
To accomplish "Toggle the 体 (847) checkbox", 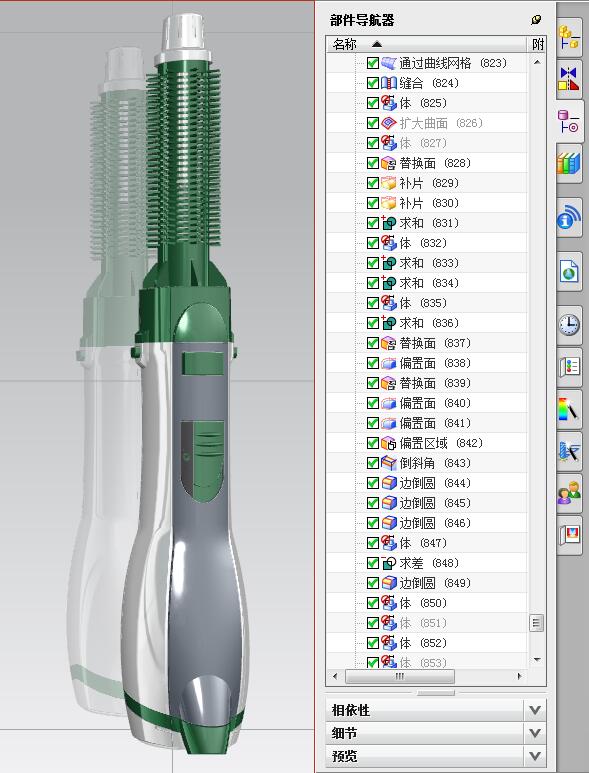I will pos(373,543).
